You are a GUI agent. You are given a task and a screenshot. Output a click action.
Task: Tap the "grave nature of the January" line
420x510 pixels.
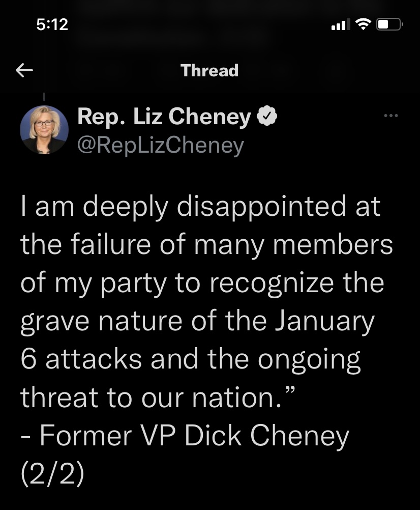point(197,322)
